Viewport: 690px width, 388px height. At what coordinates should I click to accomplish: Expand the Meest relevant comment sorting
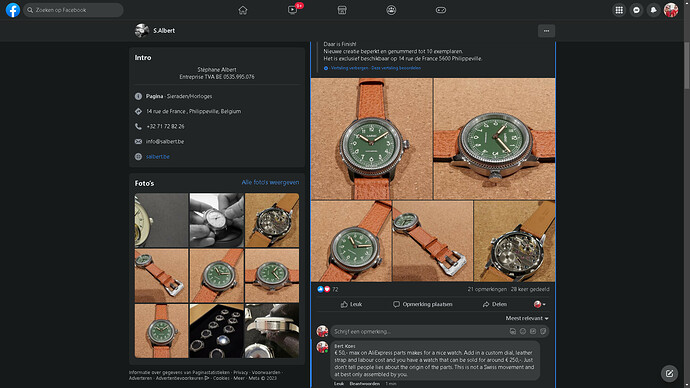point(527,318)
